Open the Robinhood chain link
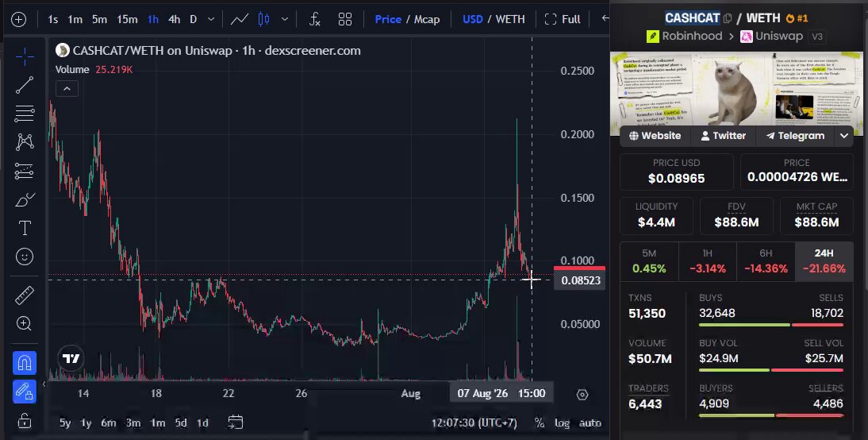Image resolution: width=868 pixels, height=440 pixels. point(684,36)
